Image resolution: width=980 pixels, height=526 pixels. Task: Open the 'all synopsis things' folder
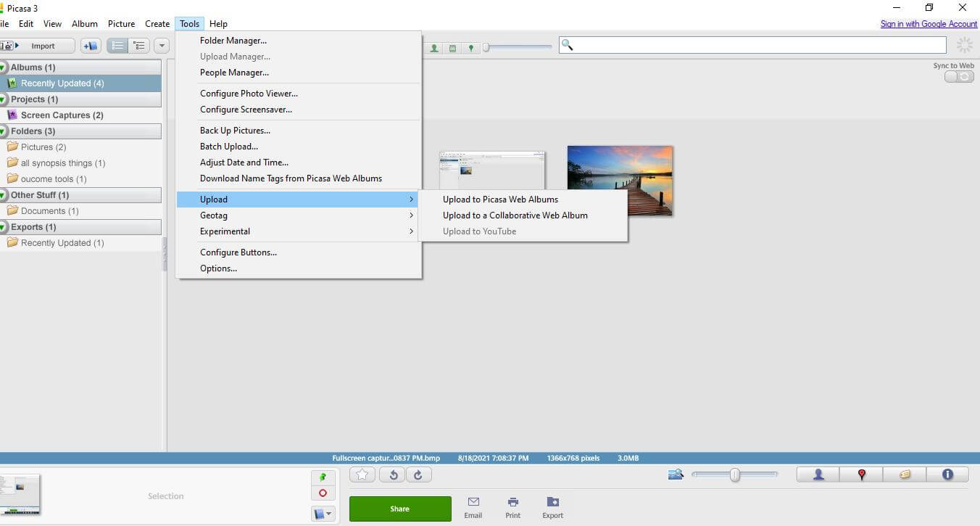point(63,163)
